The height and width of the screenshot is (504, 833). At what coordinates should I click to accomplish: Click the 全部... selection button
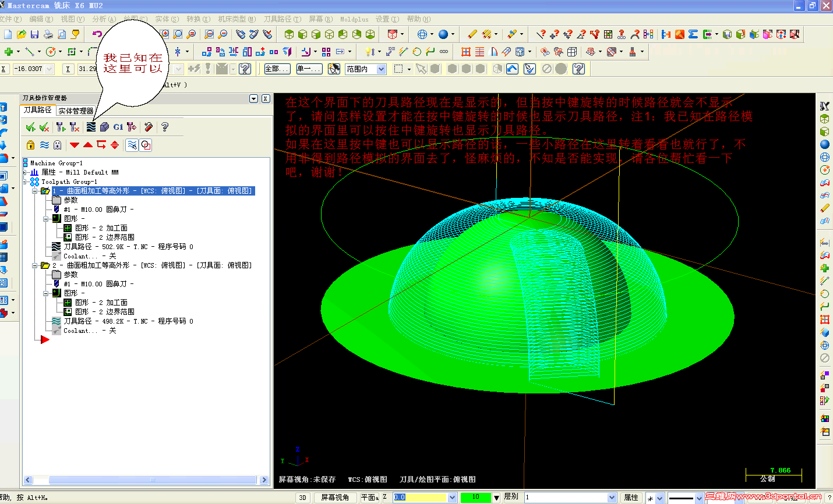coord(277,69)
